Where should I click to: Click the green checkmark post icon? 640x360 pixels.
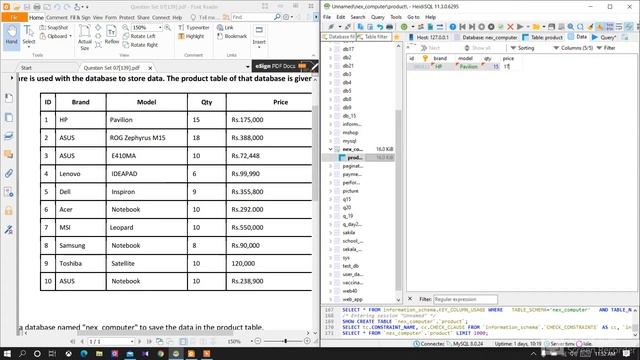(x=501, y=27)
